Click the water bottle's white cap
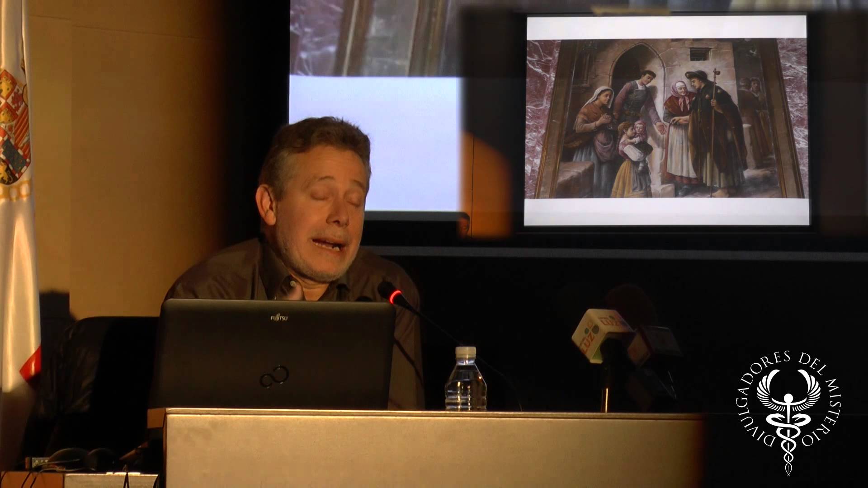 pyautogui.click(x=465, y=352)
